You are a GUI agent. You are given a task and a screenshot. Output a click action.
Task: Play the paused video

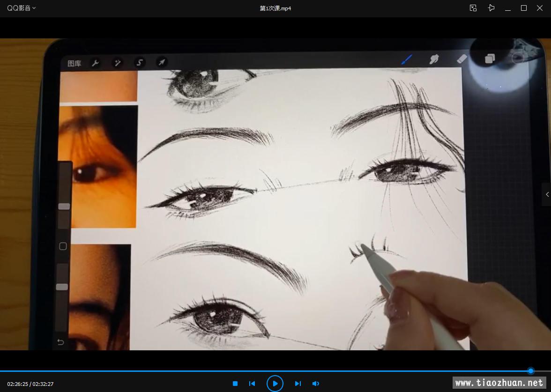(x=275, y=384)
